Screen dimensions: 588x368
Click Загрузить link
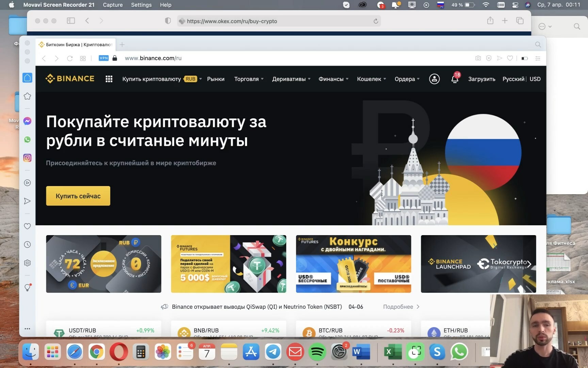point(481,79)
